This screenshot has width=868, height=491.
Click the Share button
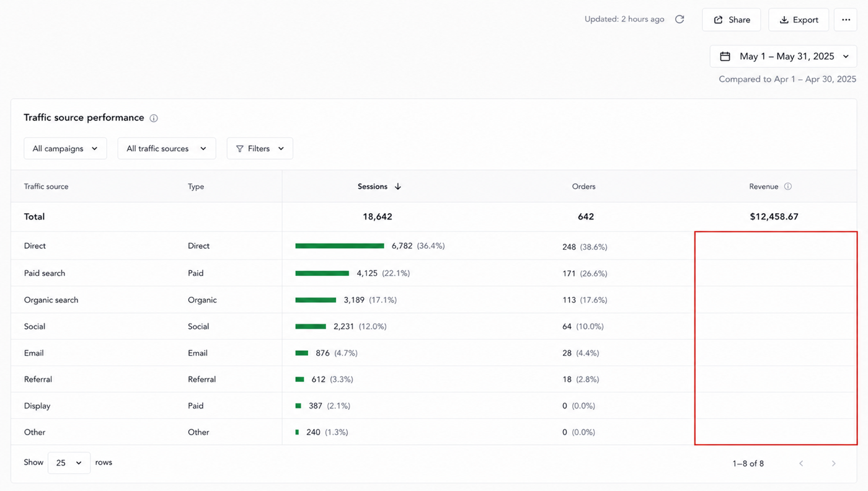coord(732,20)
